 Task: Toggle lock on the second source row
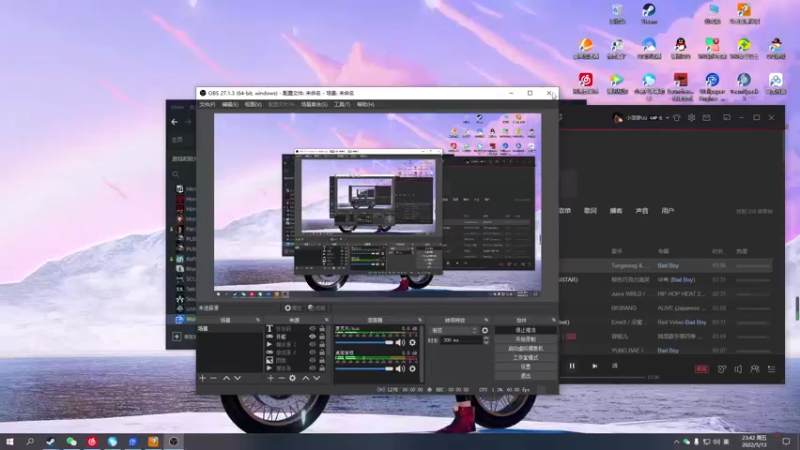click(322, 337)
